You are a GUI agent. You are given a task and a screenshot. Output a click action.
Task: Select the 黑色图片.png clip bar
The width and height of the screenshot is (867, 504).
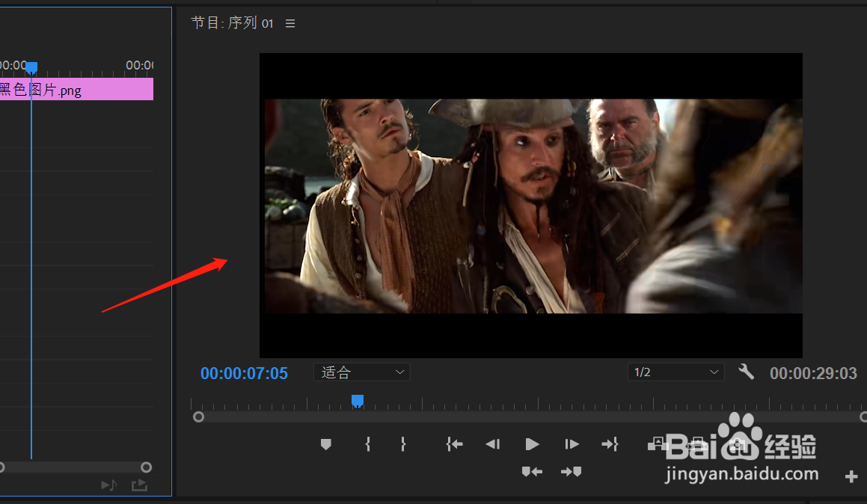tap(76, 89)
